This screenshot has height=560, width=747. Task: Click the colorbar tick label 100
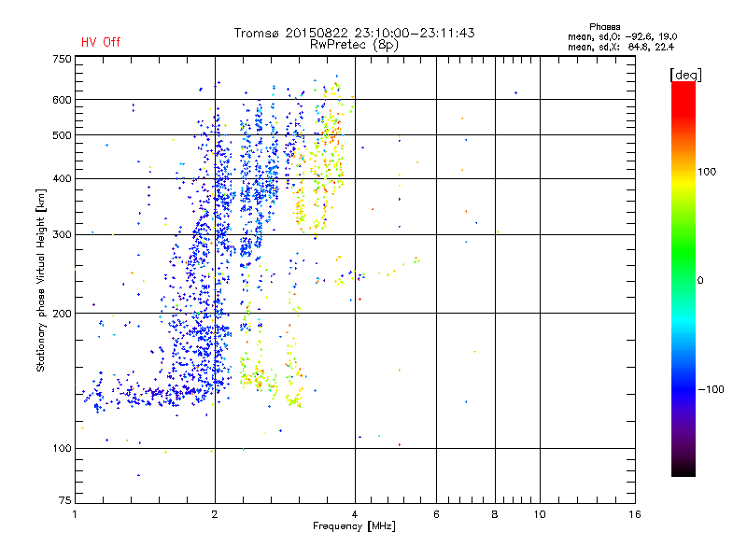pyautogui.click(x=707, y=172)
